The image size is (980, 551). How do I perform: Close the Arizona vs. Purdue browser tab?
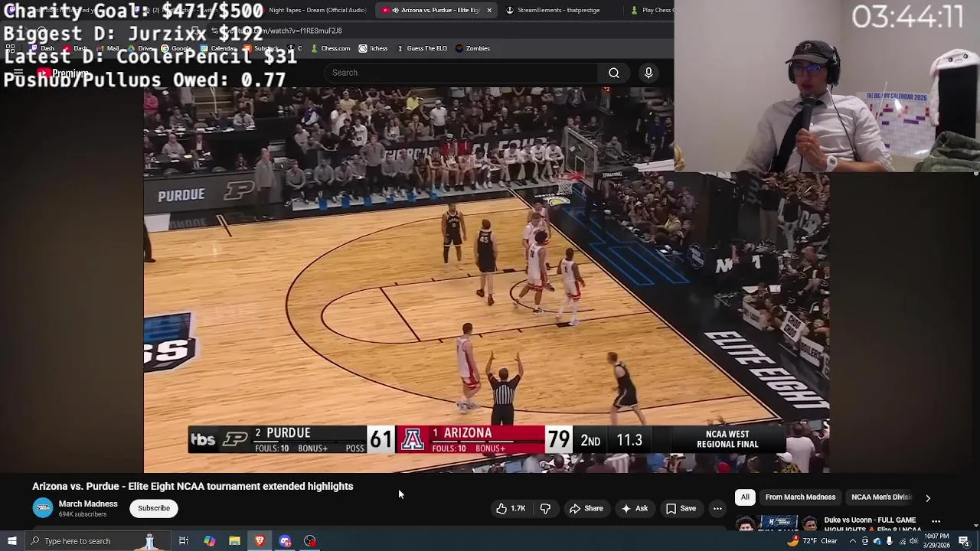click(x=488, y=10)
